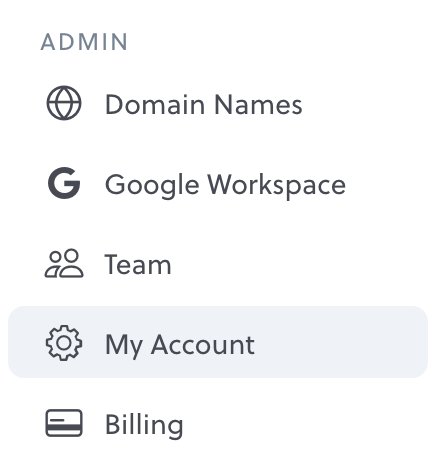Open the Google Workspace page
This screenshot has width=428, height=468.
click(225, 185)
